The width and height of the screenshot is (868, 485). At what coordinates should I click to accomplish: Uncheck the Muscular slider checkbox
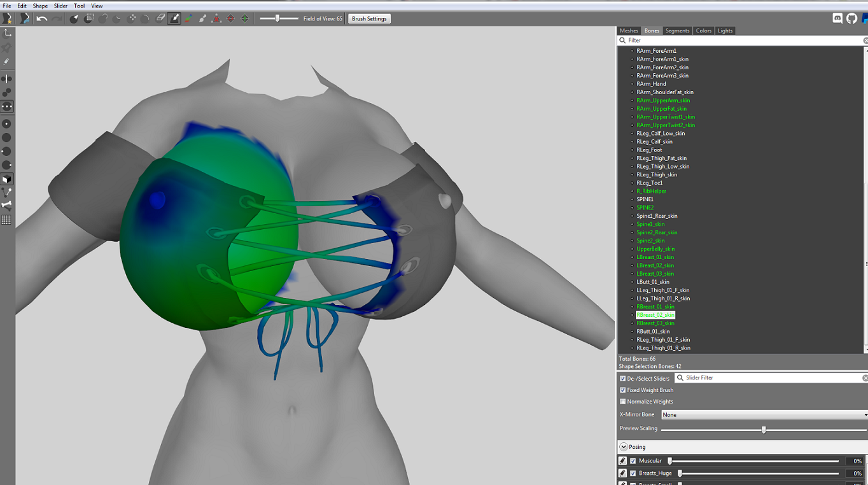pyautogui.click(x=633, y=461)
